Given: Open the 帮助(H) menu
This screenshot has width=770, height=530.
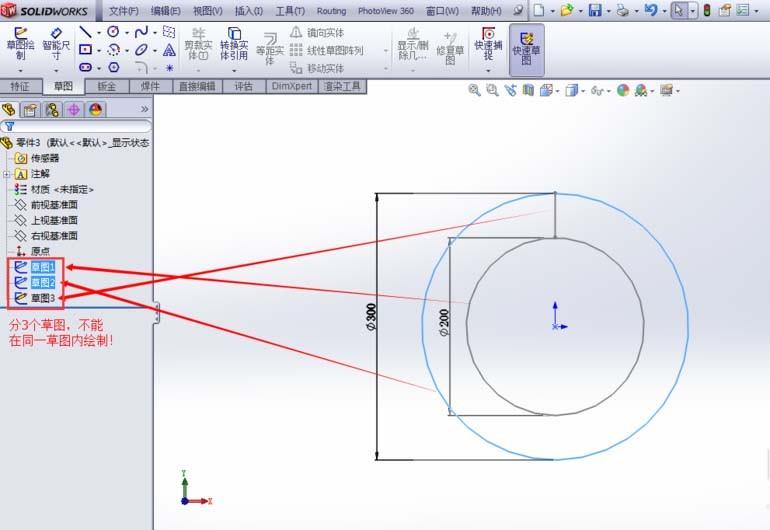Looking at the screenshot, I should (x=486, y=11).
